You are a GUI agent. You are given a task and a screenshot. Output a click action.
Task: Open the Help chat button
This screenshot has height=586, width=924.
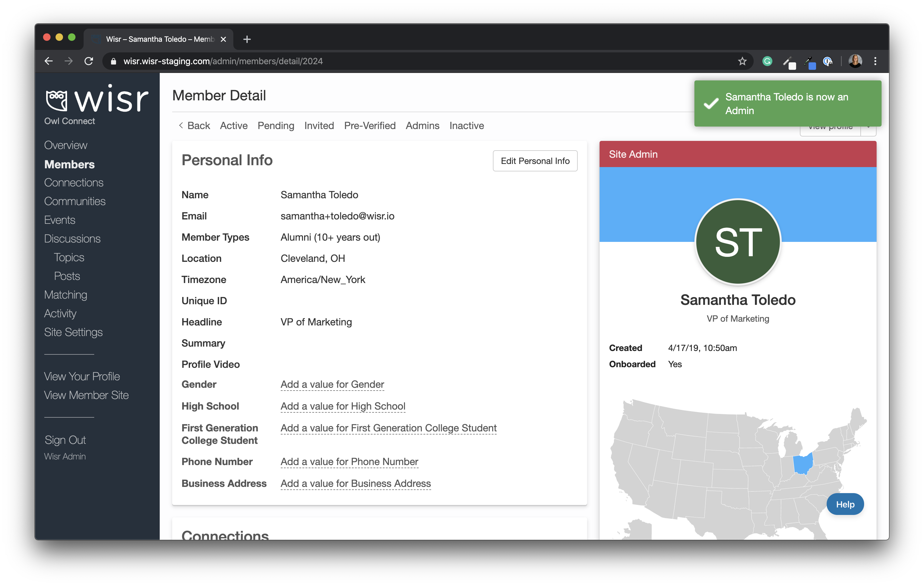844,504
